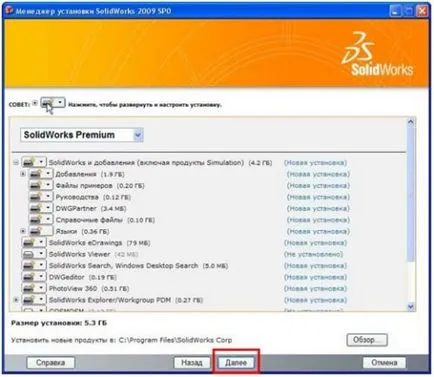Expand the SolidWorks Explorer/Workgroup PDM node
The image size is (434, 377).
(16, 300)
